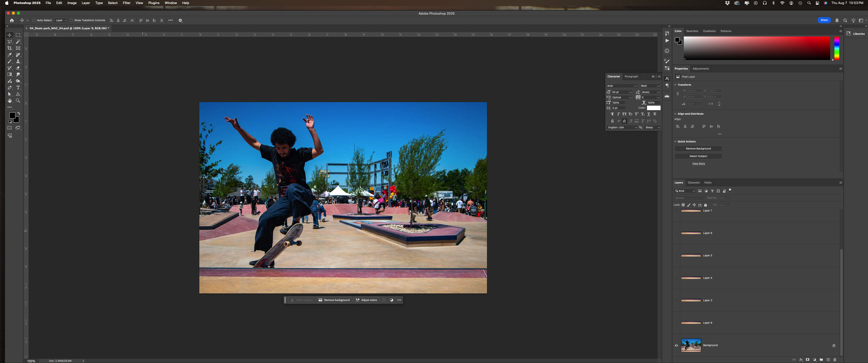Click delete layer trash icon
The image size is (868, 363).
[x=835, y=360]
